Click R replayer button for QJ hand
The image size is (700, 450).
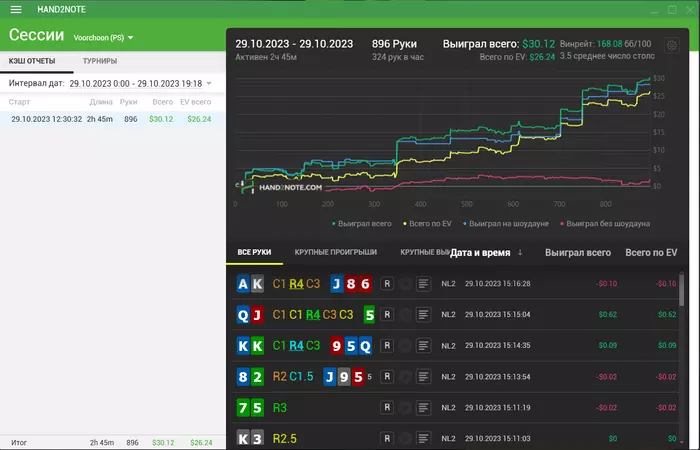click(387, 315)
